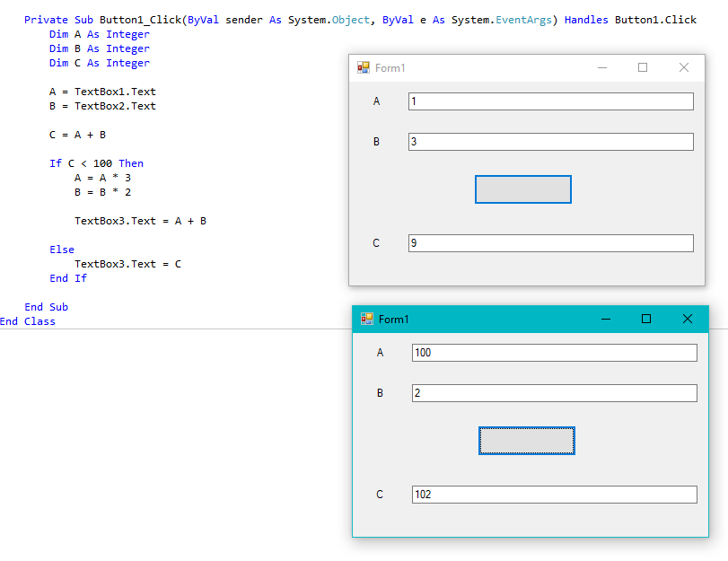Click the Form1 icon in upper window
Viewport: 728px width, 561px height.
[363, 68]
